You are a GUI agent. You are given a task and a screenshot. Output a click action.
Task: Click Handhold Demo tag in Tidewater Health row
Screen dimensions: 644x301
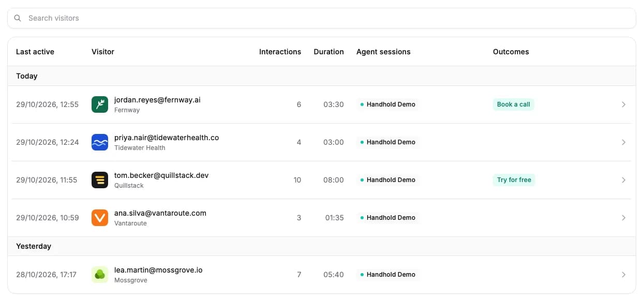388,142
